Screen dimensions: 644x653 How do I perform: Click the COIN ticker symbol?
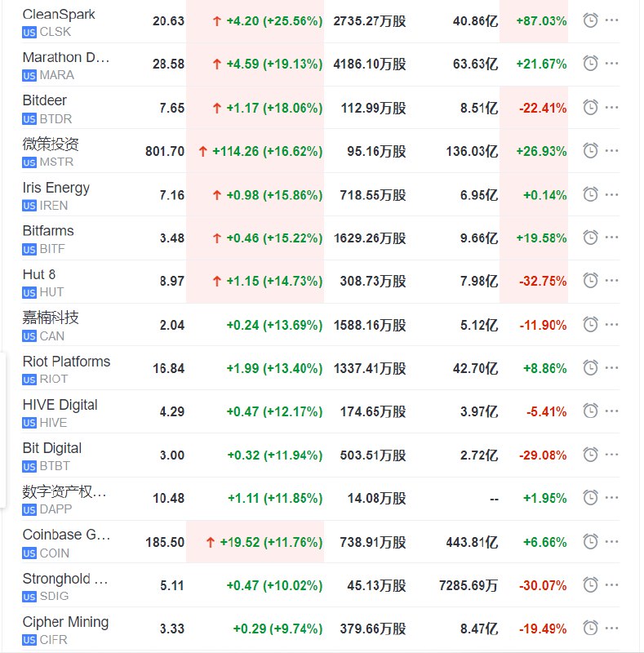[54, 553]
